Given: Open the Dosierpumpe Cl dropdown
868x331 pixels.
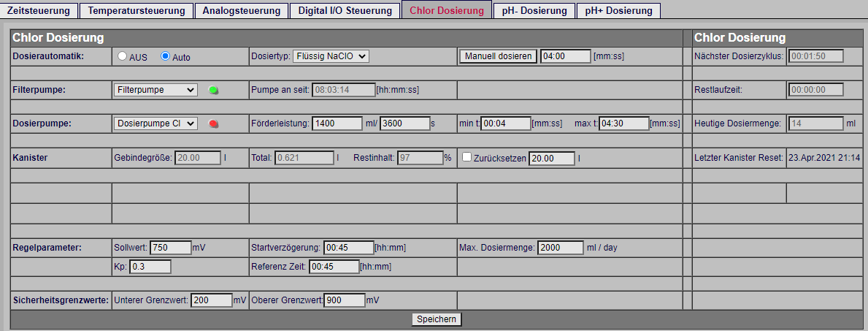Looking at the screenshot, I should tap(155, 123).
